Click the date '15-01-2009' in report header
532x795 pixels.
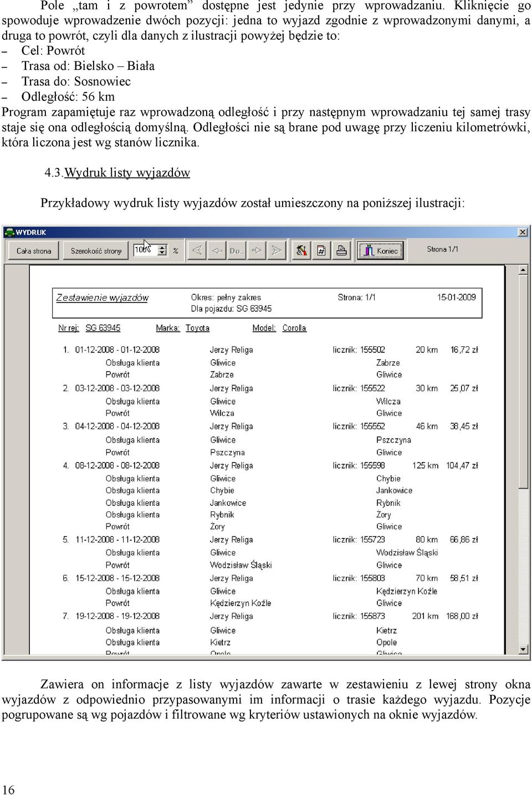[457, 298]
